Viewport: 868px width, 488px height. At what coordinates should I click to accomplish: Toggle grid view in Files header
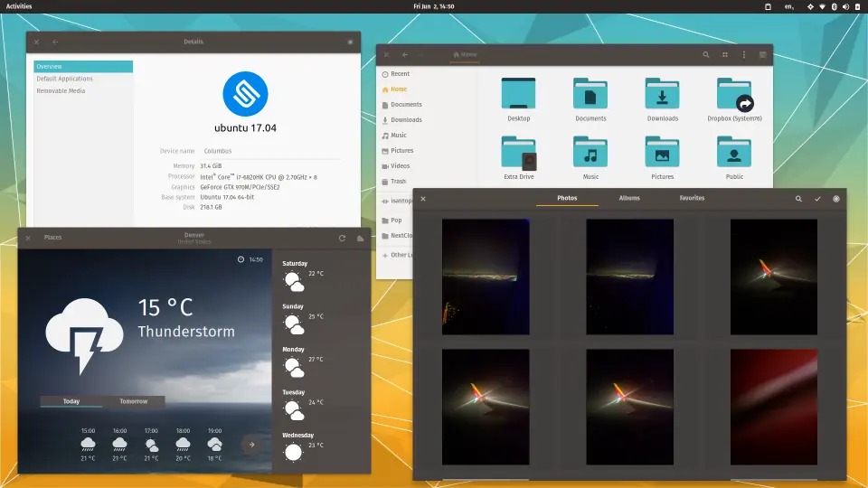pos(724,55)
